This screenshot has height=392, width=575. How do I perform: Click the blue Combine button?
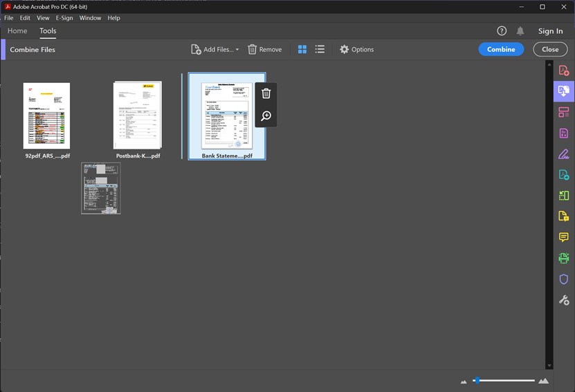pyautogui.click(x=501, y=49)
